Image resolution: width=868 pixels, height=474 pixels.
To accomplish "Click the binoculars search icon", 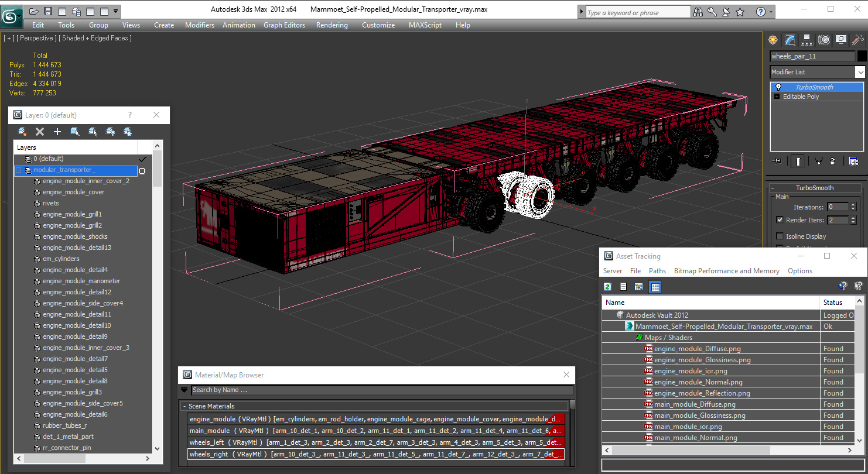I will (x=698, y=12).
